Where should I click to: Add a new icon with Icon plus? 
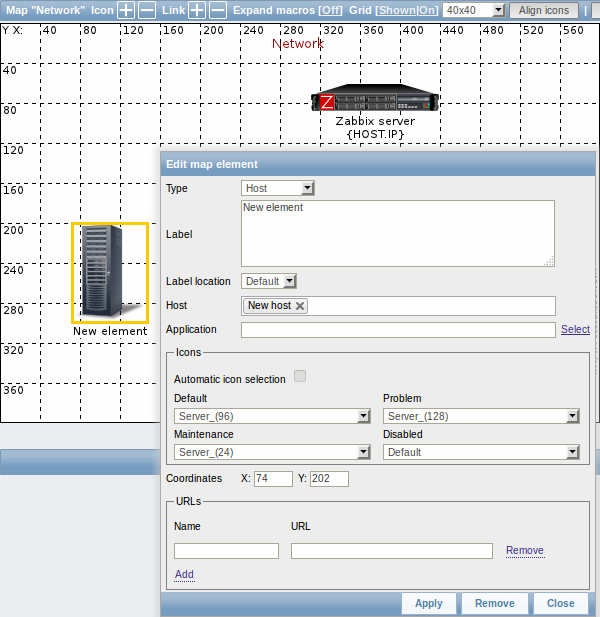126,10
